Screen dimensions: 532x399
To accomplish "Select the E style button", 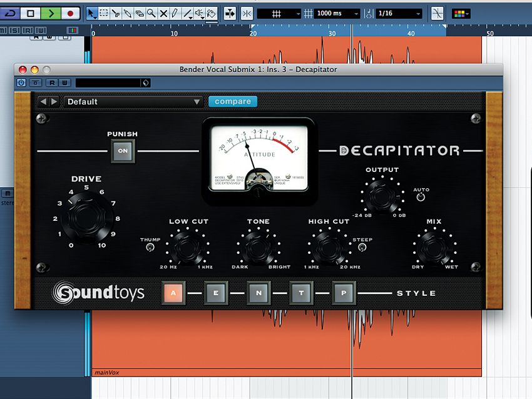I will (x=216, y=293).
